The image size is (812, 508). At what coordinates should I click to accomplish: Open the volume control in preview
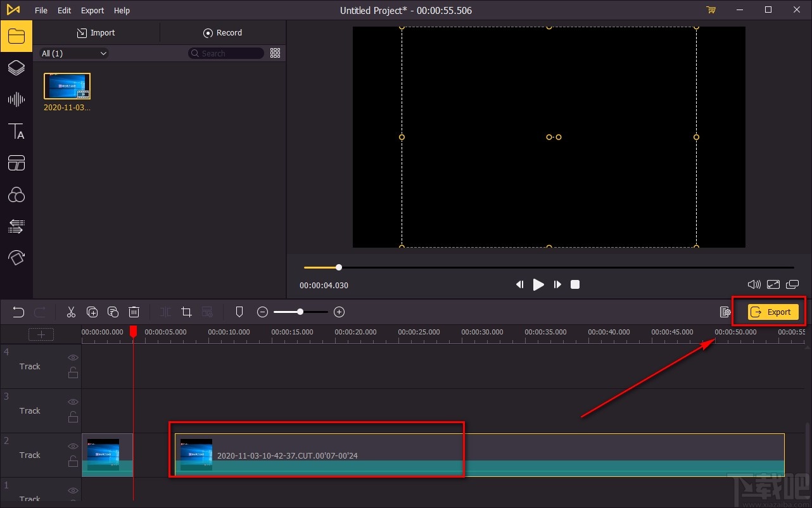[754, 285]
